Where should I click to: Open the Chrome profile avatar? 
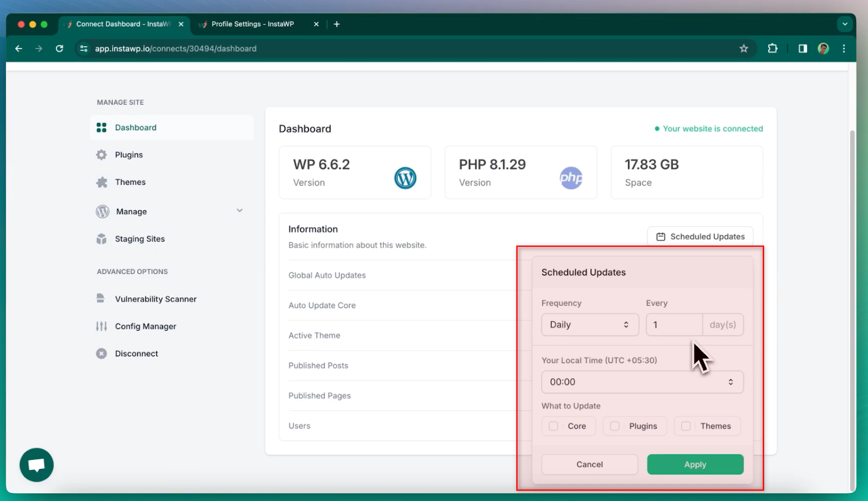(x=824, y=49)
